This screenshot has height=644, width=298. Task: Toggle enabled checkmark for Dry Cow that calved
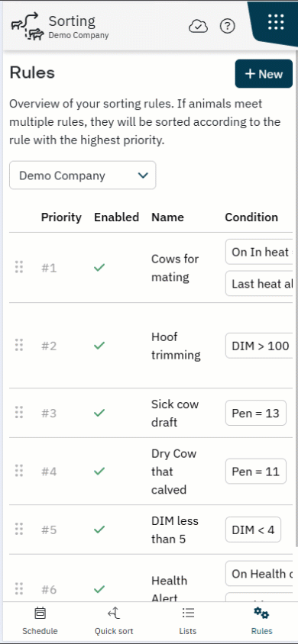99,471
